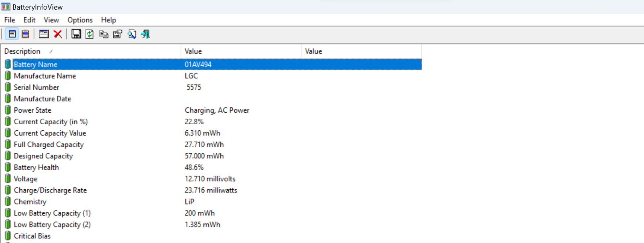The width and height of the screenshot is (644, 243).
Task: Click the 22.8% capacity value
Action: (194, 121)
